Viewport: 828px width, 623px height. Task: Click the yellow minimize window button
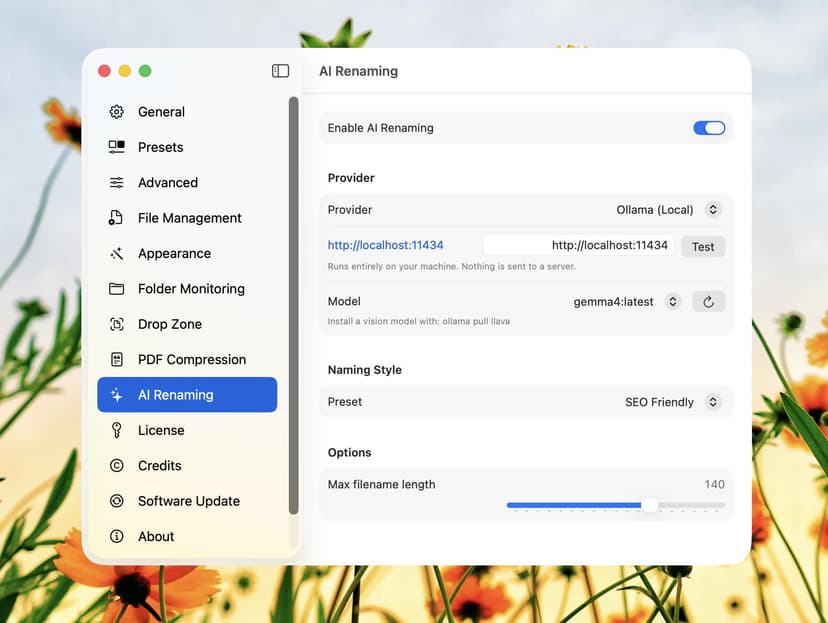click(x=125, y=71)
